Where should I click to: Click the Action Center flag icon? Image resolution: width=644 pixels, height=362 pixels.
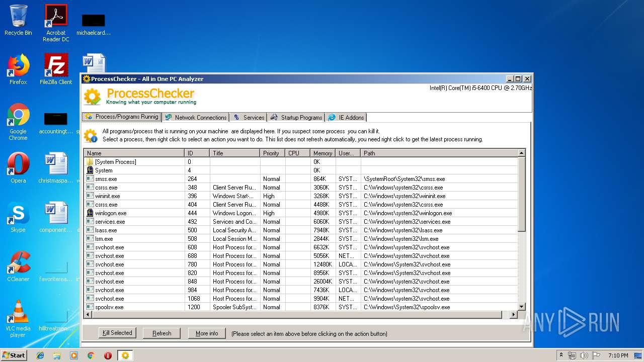click(596, 355)
